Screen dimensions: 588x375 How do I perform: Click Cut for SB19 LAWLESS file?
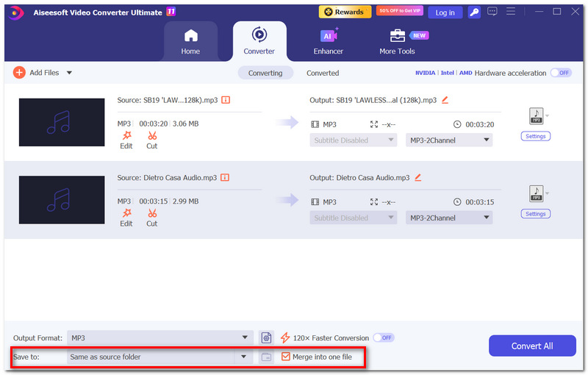pyautogui.click(x=152, y=140)
